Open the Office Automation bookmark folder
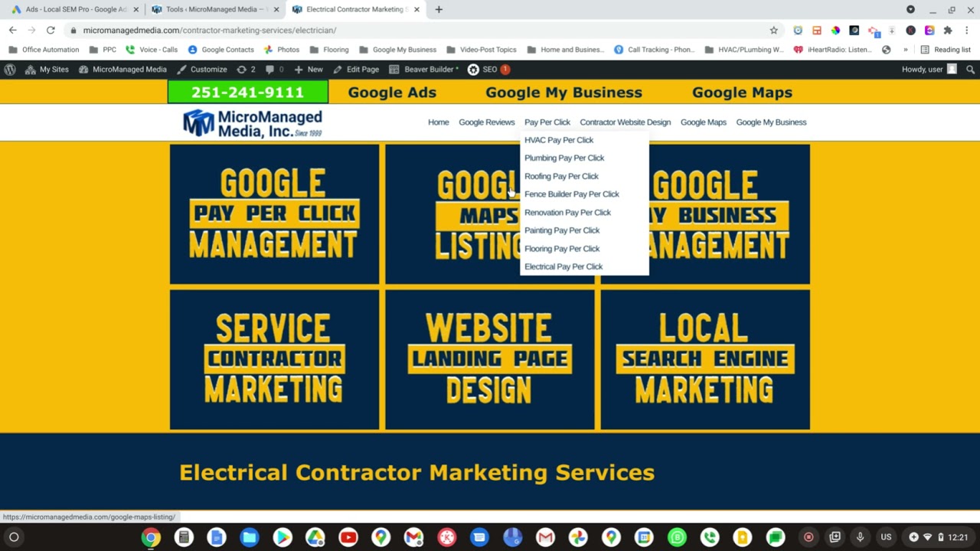Viewport: 980px width, 551px height. pyautogui.click(x=44, y=50)
